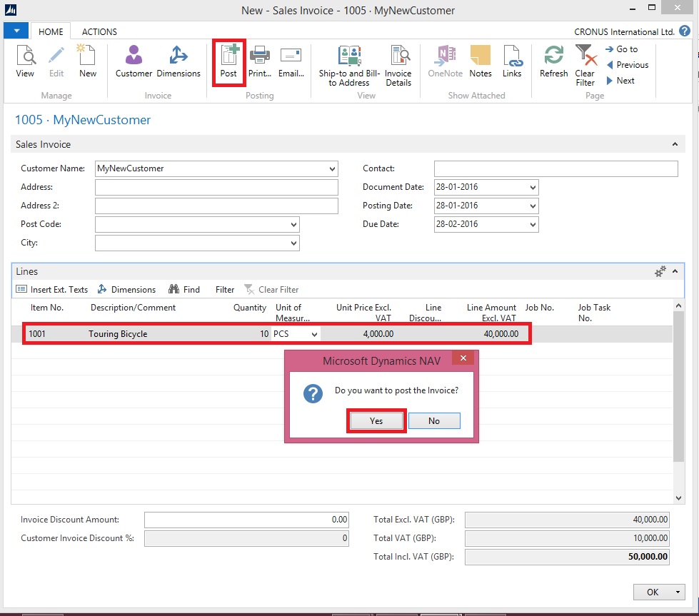Select the HOME ribbon tab
This screenshot has width=699, height=616.
click(x=51, y=32)
